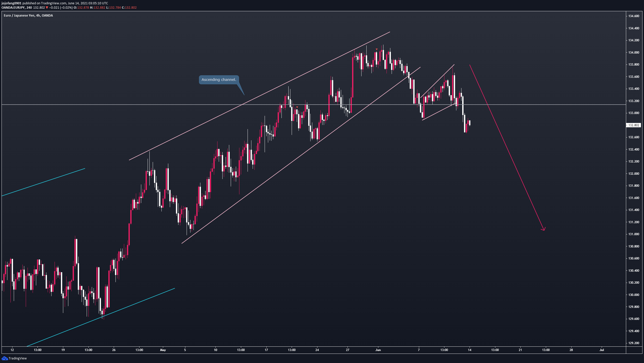644x363 pixels.
Task: Click the TradingView watermark text
Action: coord(18,358)
